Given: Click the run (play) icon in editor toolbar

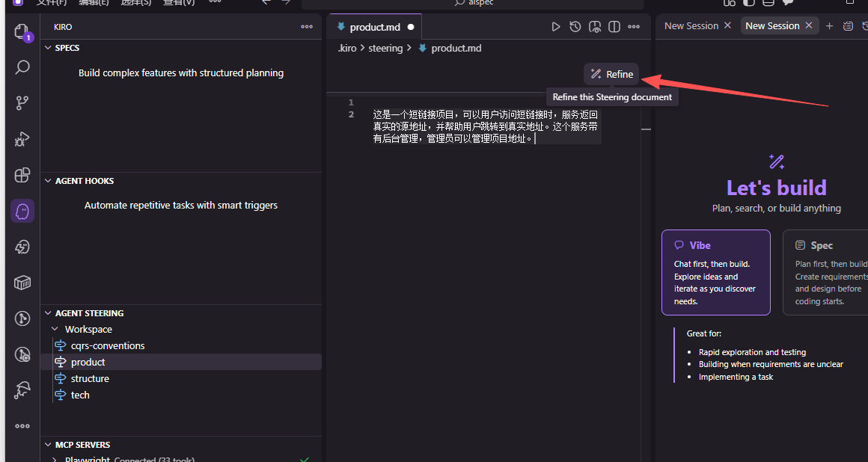Looking at the screenshot, I should pyautogui.click(x=555, y=27).
